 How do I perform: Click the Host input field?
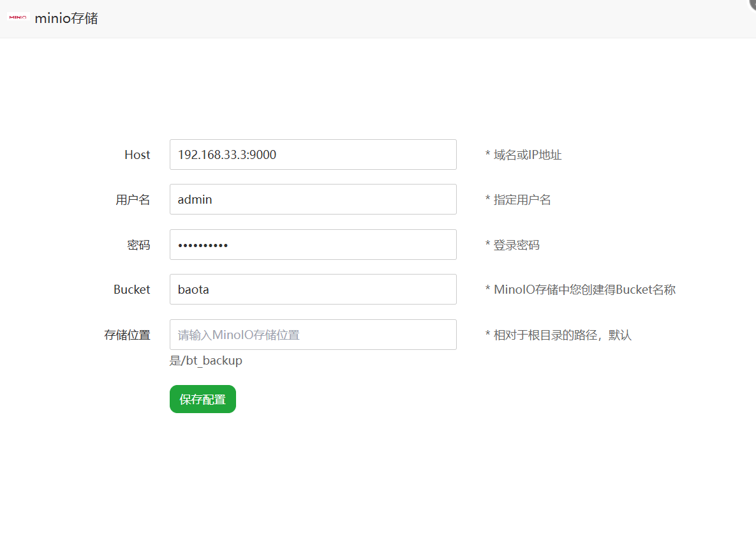pyautogui.click(x=313, y=155)
